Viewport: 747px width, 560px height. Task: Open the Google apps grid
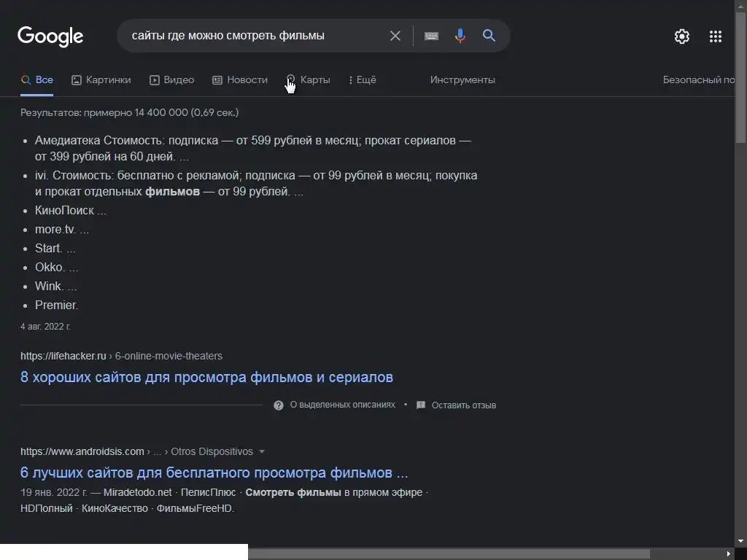tap(715, 36)
